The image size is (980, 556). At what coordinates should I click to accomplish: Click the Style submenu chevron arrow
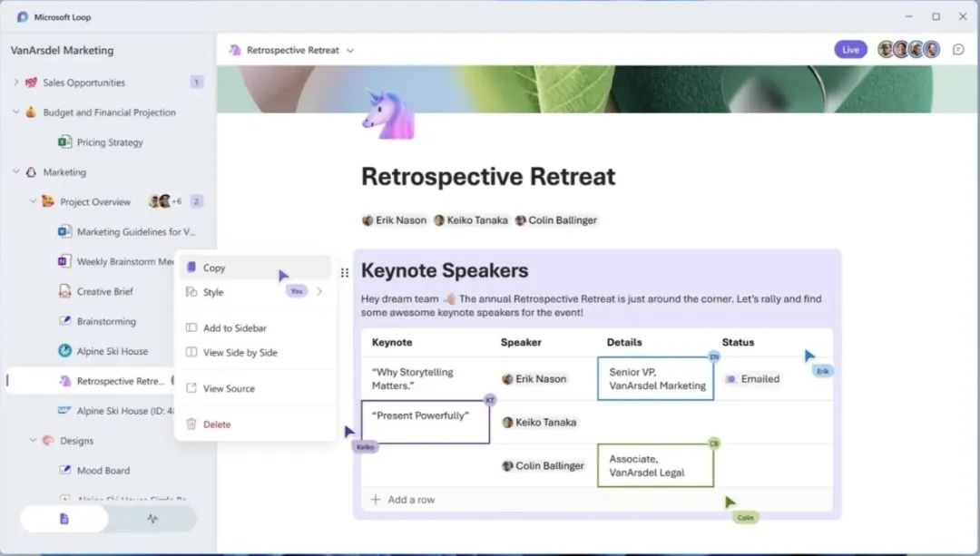319,292
